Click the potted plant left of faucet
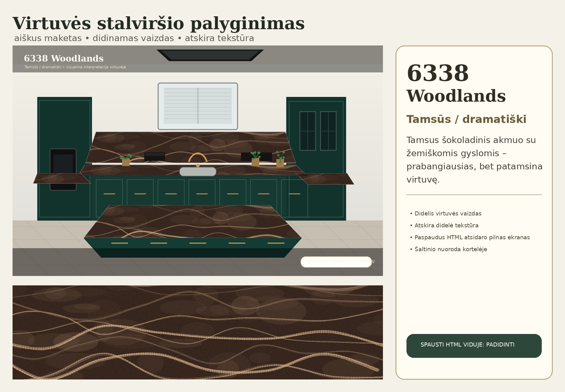Screen dimensions: 565x392 [126, 160]
